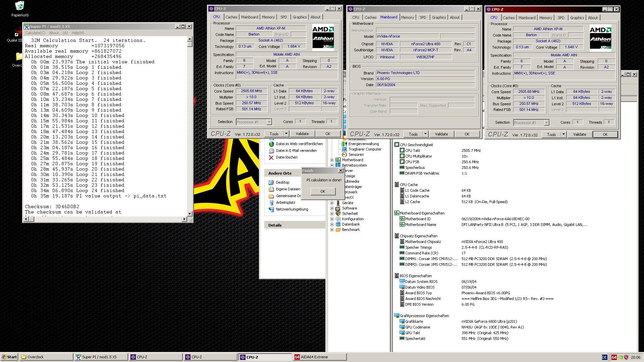The image size is (644, 362).
Task: Click the Motherboard ID icon in AIDA64 report
Action: coord(402,219)
